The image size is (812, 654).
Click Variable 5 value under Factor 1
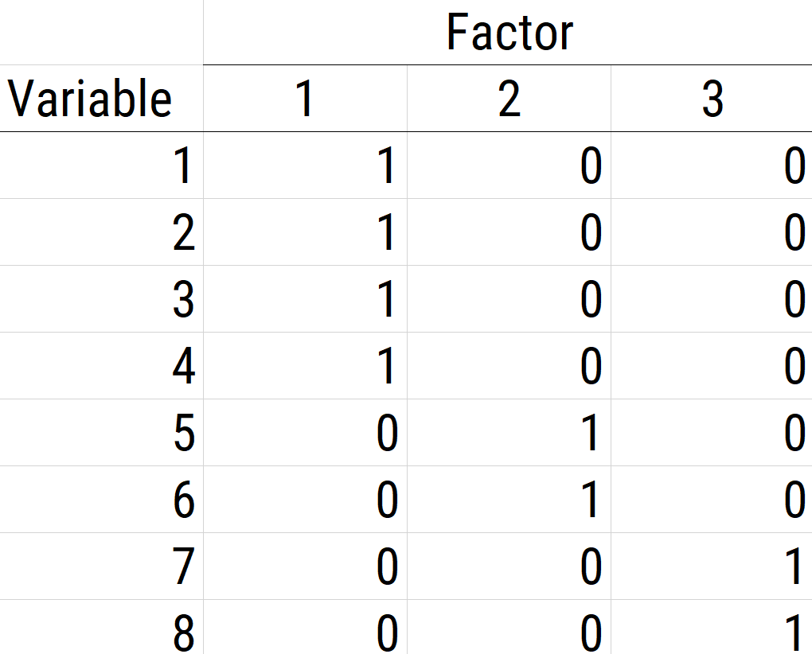[x=386, y=434]
